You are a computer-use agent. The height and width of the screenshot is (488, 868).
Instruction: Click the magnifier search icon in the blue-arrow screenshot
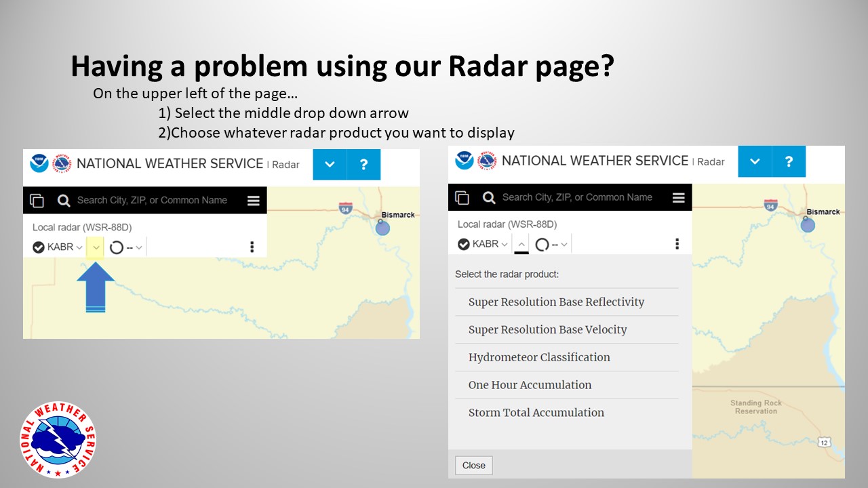[x=64, y=201]
